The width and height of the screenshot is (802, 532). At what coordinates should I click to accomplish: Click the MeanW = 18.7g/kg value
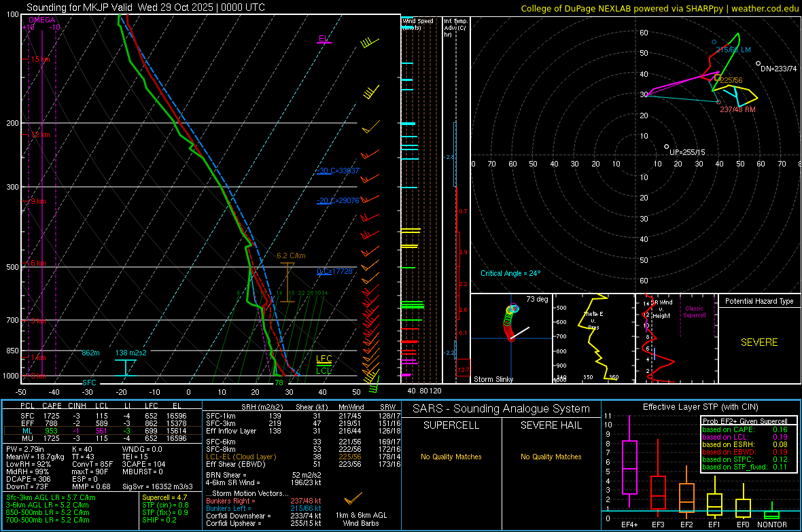(x=35, y=457)
